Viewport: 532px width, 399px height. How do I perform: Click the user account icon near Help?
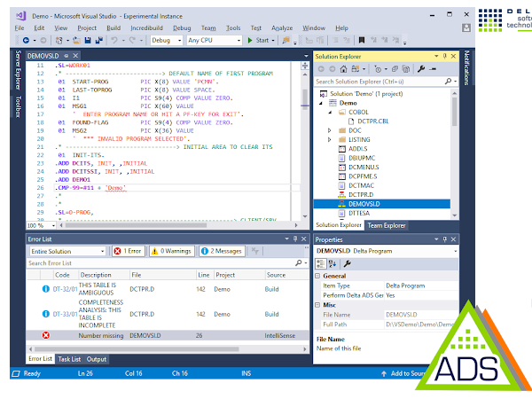466,28
